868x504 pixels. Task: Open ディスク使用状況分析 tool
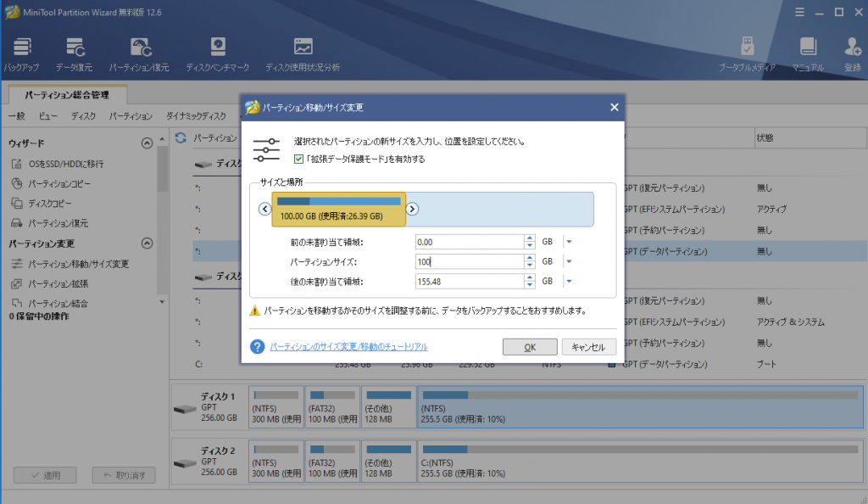303,54
